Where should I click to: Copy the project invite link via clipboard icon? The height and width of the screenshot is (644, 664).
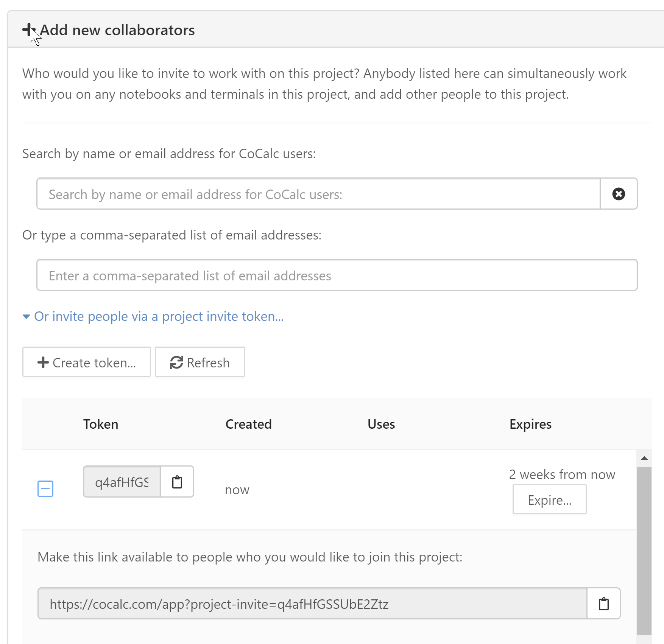pos(603,603)
